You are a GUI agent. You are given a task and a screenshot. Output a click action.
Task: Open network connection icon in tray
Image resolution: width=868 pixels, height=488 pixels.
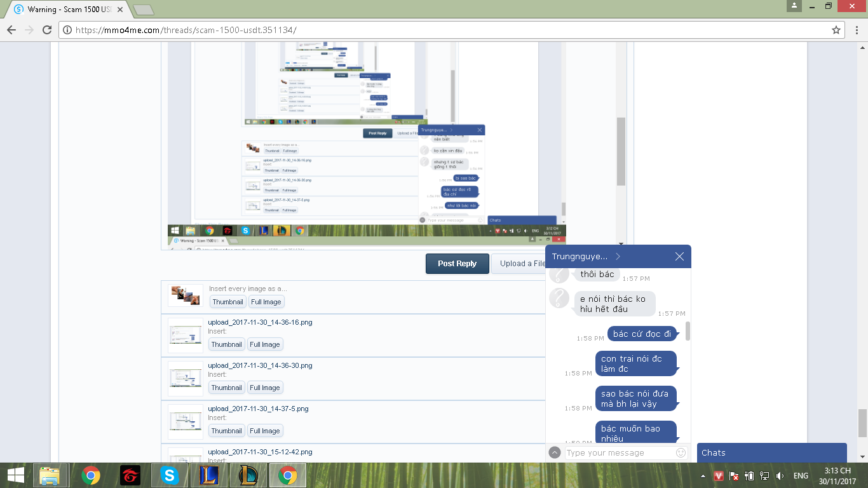click(x=764, y=476)
